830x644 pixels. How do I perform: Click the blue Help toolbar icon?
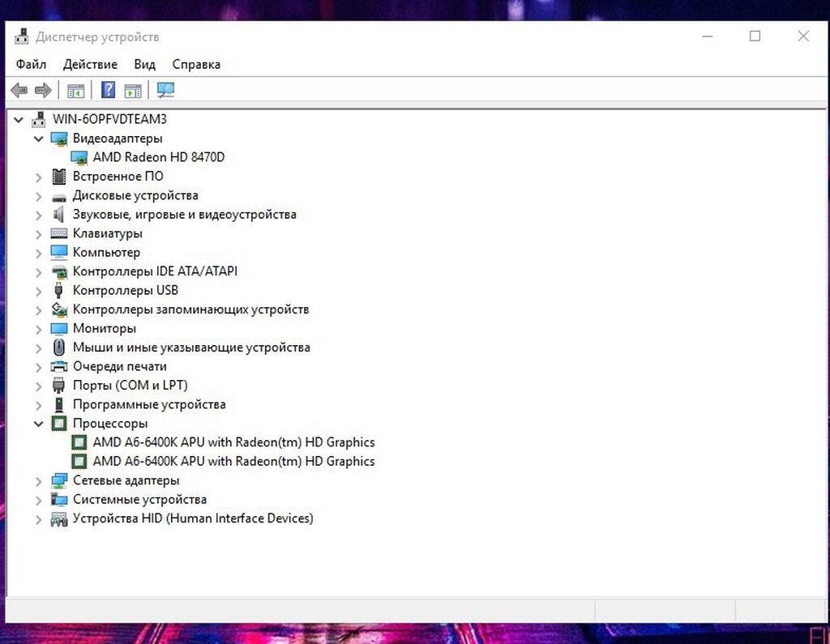[x=108, y=91]
